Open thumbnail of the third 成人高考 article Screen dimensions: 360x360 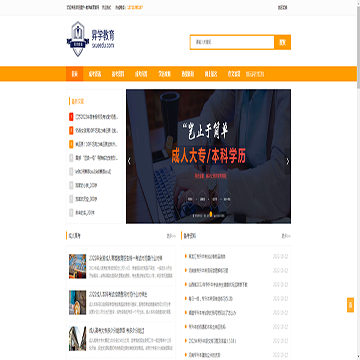[77, 338]
